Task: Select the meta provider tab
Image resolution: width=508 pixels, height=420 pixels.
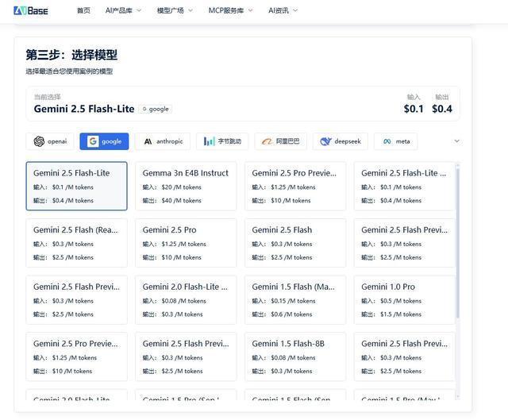Action: pos(395,141)
